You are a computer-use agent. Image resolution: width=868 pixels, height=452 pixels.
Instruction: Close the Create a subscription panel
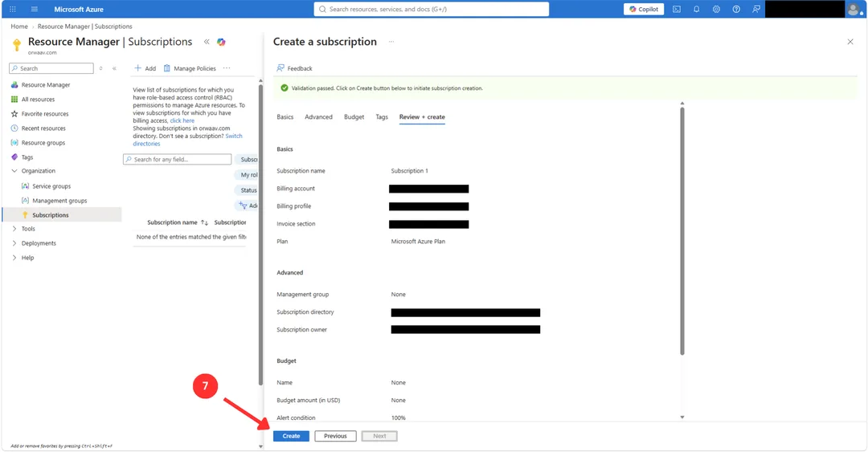pyautogui.click(x=850, y=42)
